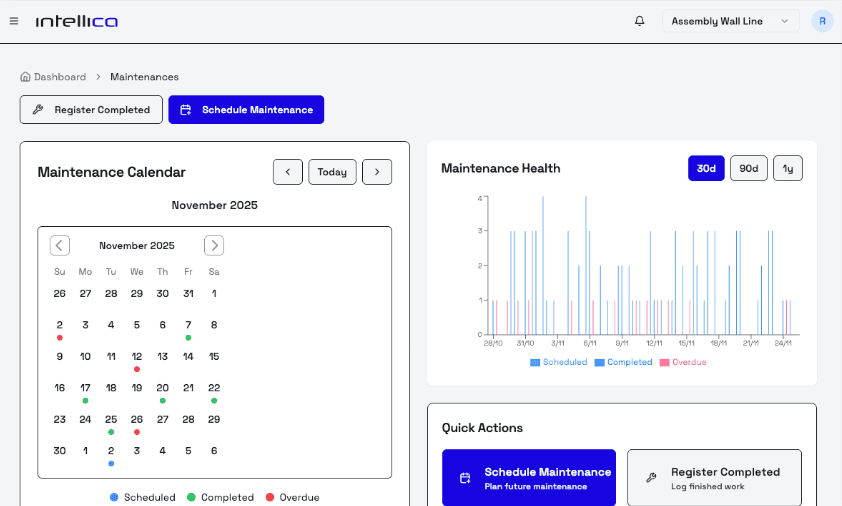Click previous chevron inside the calendar grid

pos(60,245)
